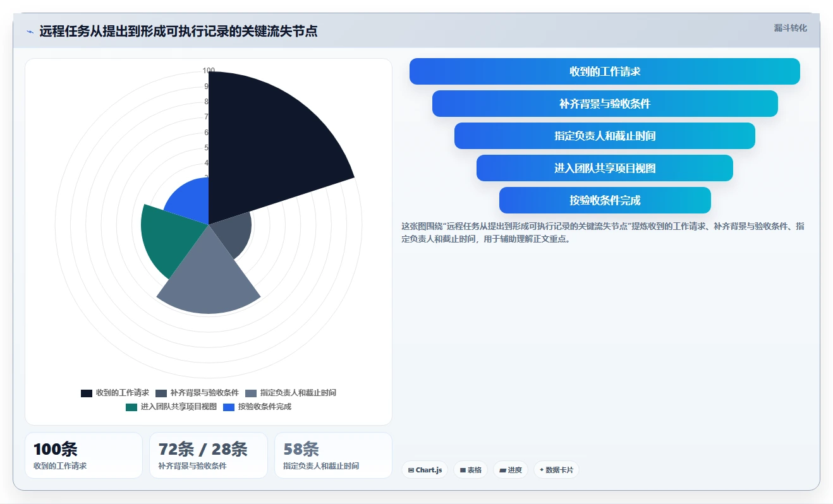
Task: Click the 进度 tag chip
Action: point(511,470)
